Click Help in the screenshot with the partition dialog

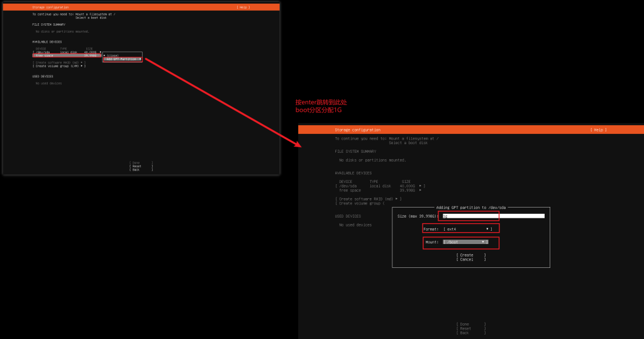click(x=597, y=130)
